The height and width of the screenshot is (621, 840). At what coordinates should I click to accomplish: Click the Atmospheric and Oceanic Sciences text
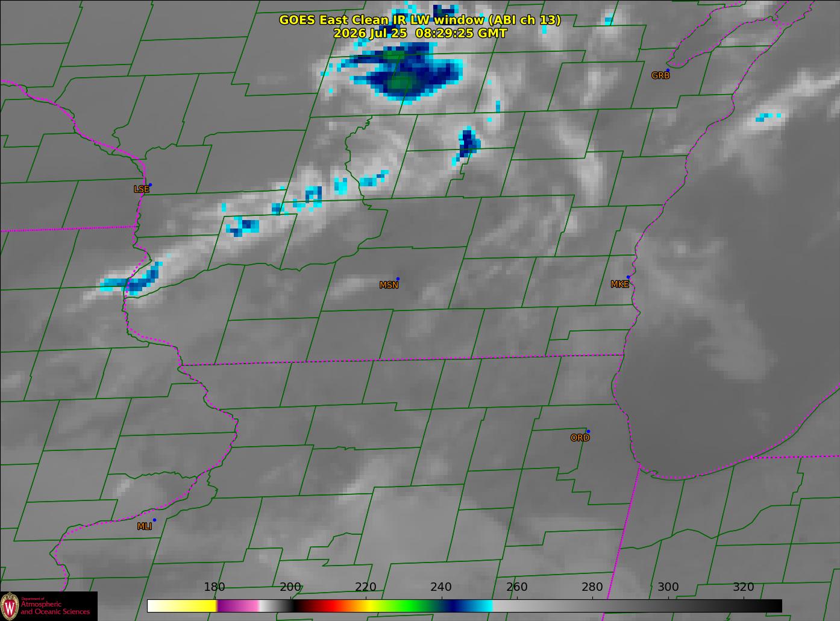point(55,608)
